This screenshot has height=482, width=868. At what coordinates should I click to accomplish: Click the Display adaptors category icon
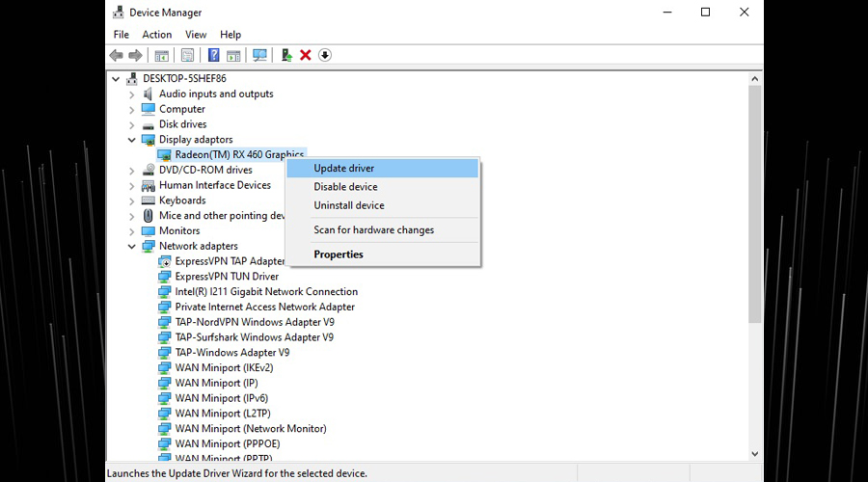pyautogui.click(x=148, y=140)
